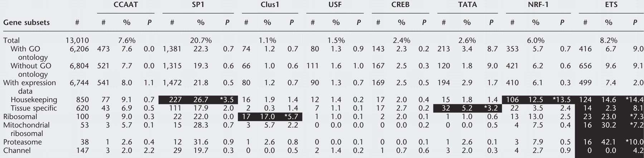Click the 1,472 value in the SP1 column
644x158 pixels.
172,83
